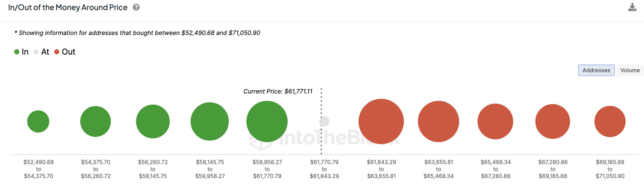Select the $54,375.70 to $56,260.72 green bubble
Image resolution: width=644 pixels, height=187 pixels.
(x=96, y=121)
